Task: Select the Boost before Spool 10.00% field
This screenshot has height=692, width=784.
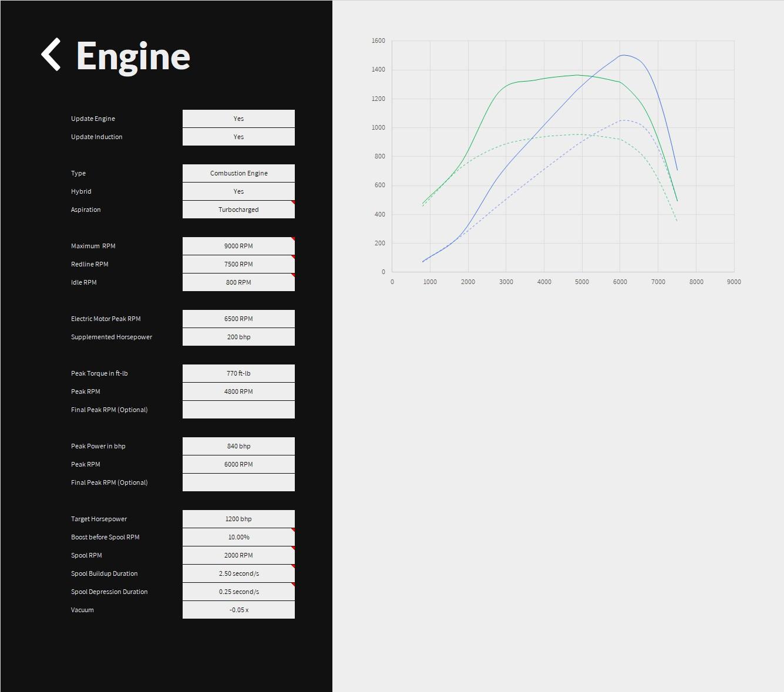Action: (x=238, y=537)
